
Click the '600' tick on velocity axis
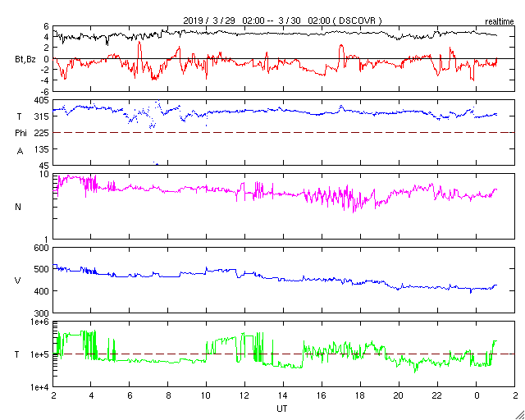[42, 248]
